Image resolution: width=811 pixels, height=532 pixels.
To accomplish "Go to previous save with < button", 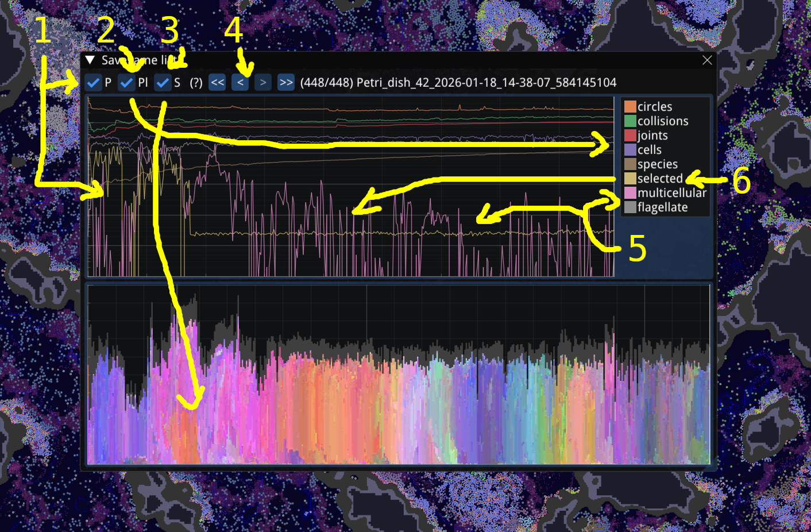I will 240,83.
